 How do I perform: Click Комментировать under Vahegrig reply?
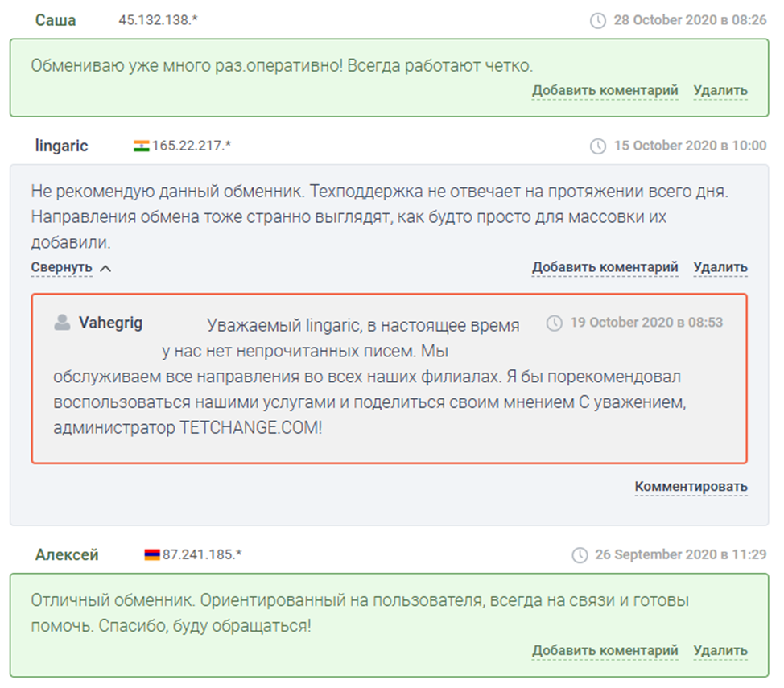pyautogui.click(x=691, y=487)
